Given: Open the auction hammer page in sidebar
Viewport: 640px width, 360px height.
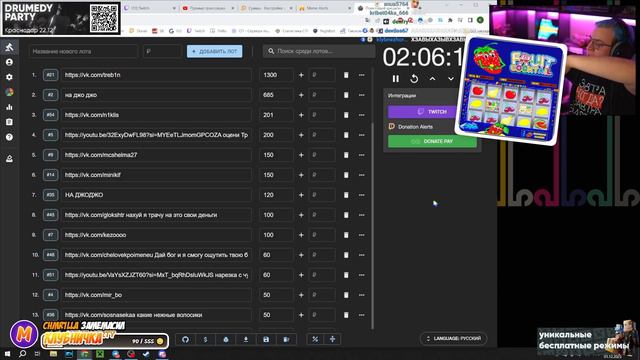Looking at the screenshot, I should point(9,47).
